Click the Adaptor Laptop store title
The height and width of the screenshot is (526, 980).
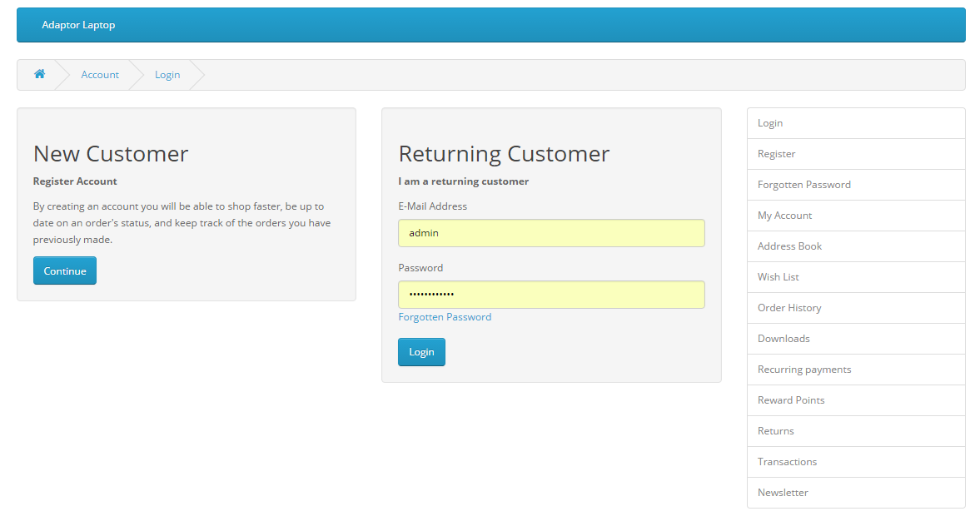pyautogui.click(x=78, y=24)
